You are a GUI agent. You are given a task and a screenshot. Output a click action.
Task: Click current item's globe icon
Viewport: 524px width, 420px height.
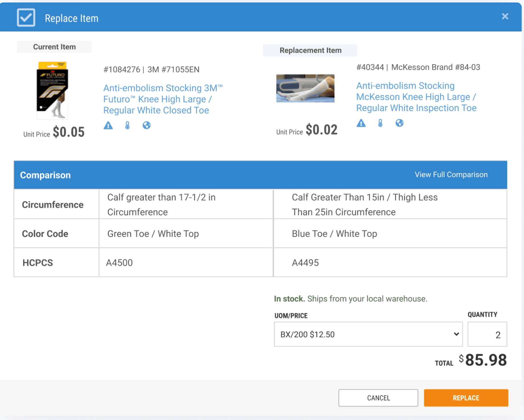[x=146, y=125]
